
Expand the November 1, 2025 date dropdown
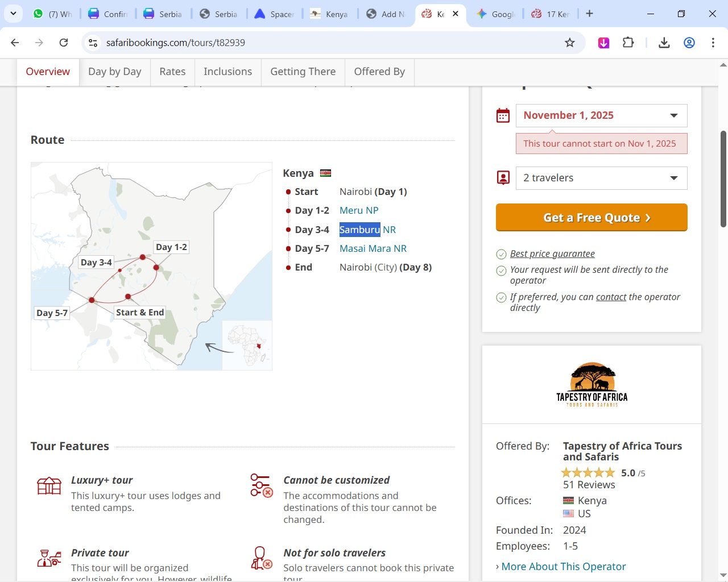tap(601, 115)
